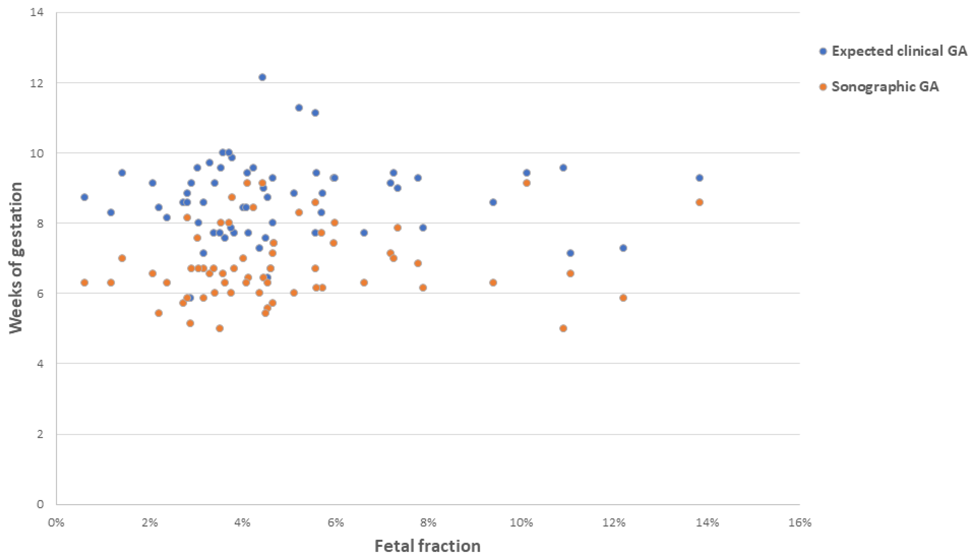Click the Fetal fraction axis title
This screenshot has height=560, width=971.
point(428,546)
